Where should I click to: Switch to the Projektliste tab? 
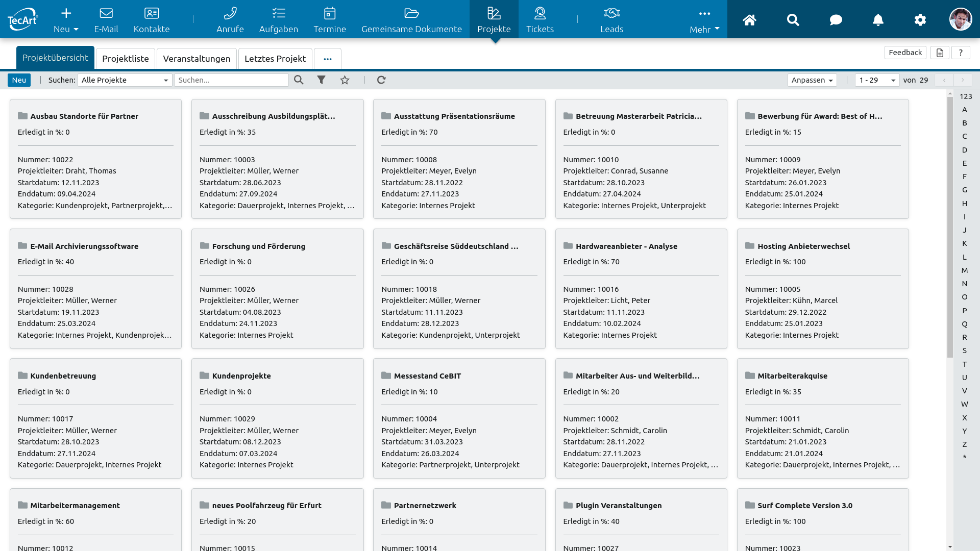[x=126, y=59]
